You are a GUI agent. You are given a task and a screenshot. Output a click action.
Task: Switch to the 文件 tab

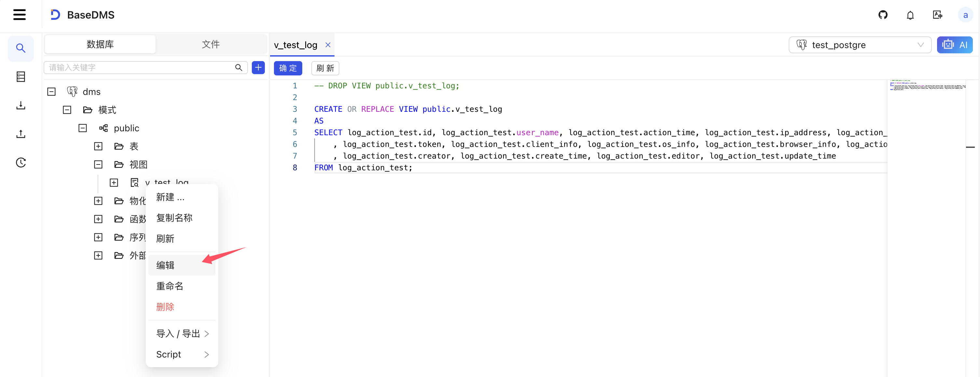tap(211, 45)
